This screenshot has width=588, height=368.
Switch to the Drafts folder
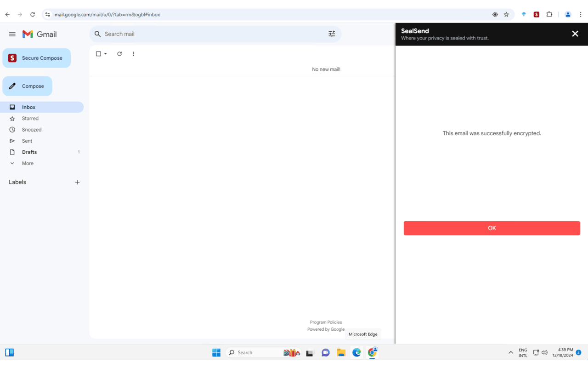click(29, 152)
